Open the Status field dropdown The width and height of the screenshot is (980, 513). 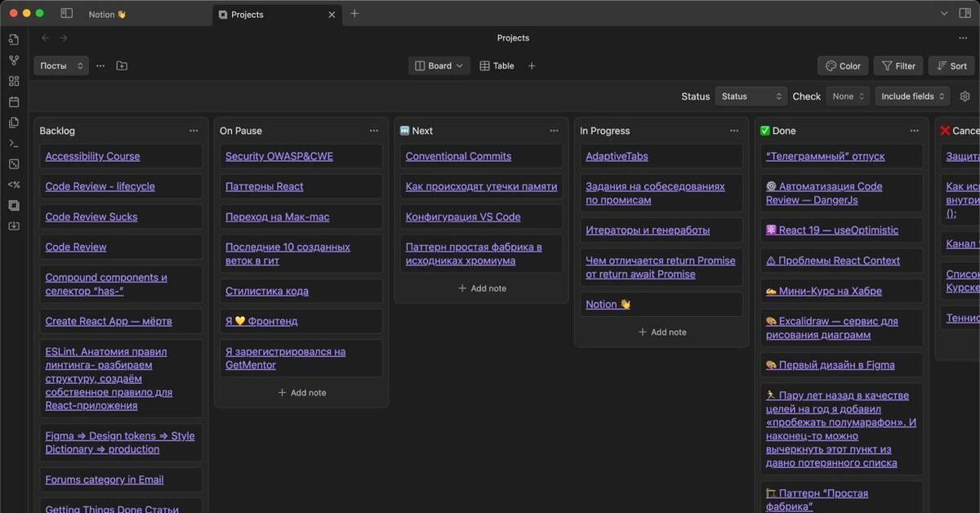pyautogui.click(x=751, y=96)
